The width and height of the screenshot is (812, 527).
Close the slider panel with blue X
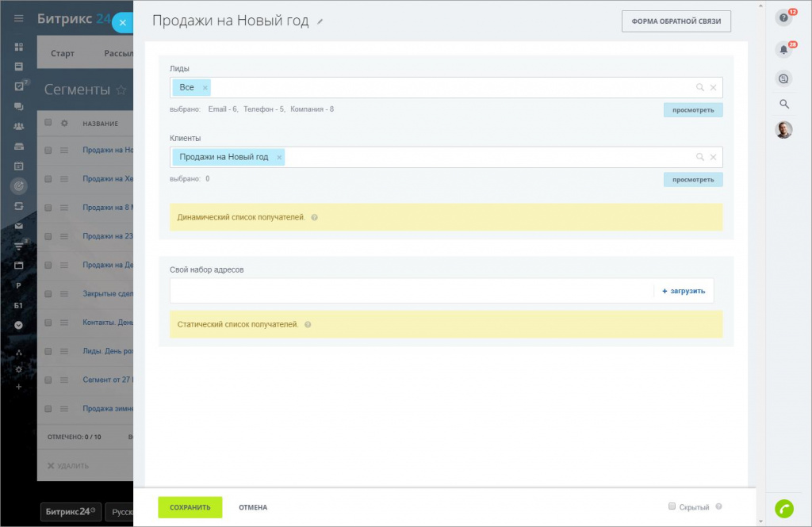click(122, 23)
